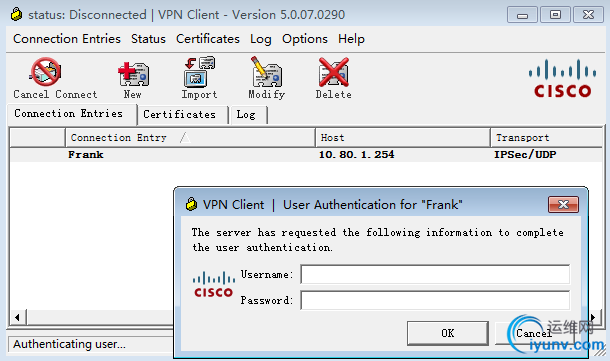Open the Status menu
Viewport: 610px width, 361px height.
(148, 39)
